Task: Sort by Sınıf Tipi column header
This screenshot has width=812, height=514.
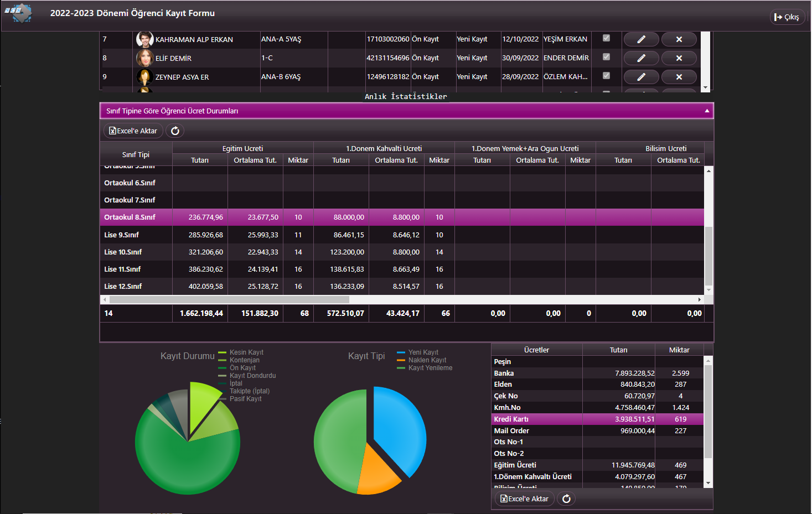Action: click(x=136, y=154)
